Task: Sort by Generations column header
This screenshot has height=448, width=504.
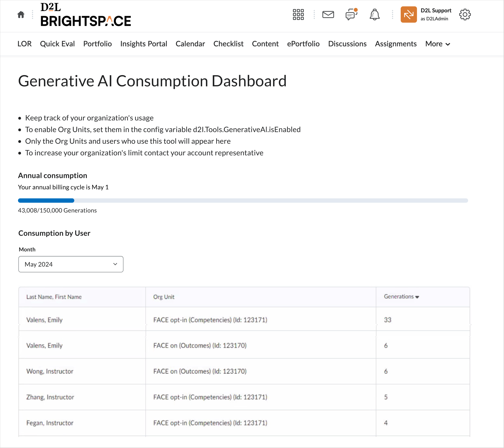Action: click(x=401, y=297)
